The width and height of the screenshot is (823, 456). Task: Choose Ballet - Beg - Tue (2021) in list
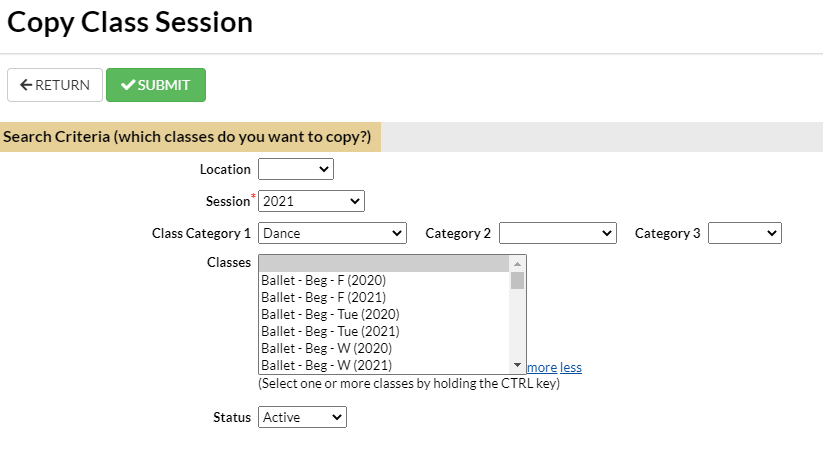pyautogui.click(x=330, y=331)
